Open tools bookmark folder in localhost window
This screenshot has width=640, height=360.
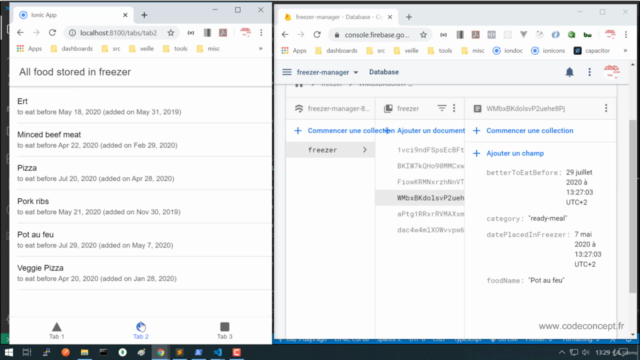point(175,49)
